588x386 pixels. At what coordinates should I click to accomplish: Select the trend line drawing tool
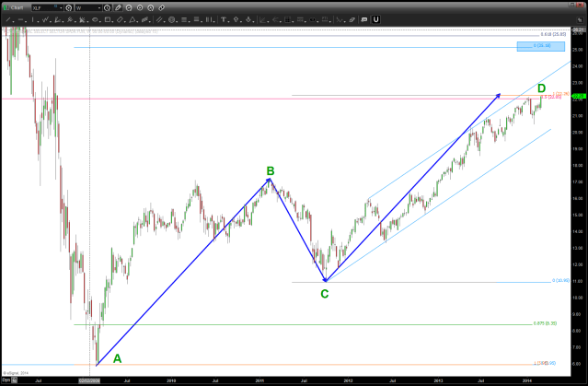tap(7, 19)
